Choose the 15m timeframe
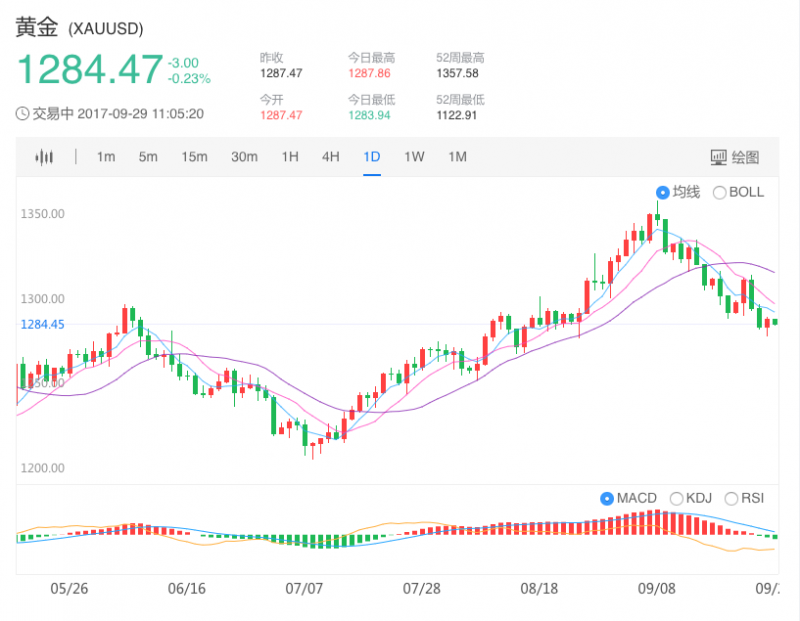 pos(194,157)
